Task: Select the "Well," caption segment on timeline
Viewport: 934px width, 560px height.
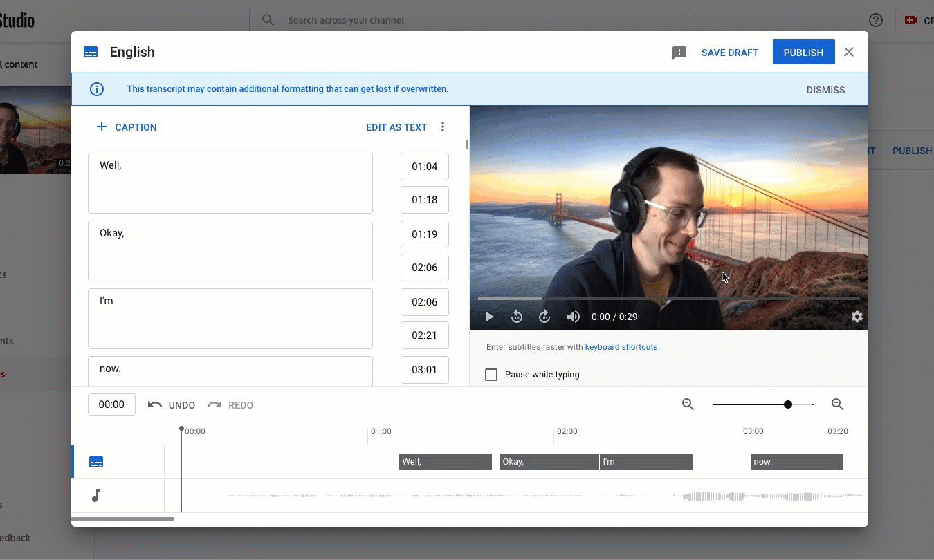Action: [x=445, y=461]
